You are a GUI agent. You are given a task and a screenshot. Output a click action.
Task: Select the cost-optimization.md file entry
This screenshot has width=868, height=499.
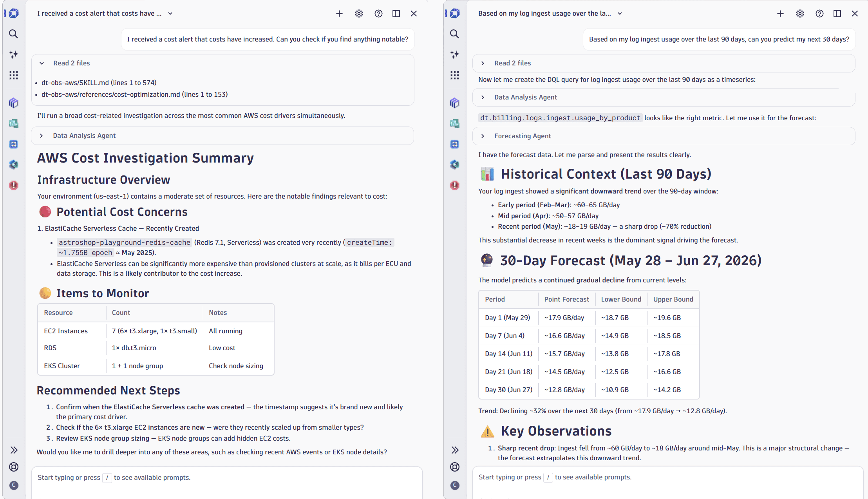[x=134, y=94]
